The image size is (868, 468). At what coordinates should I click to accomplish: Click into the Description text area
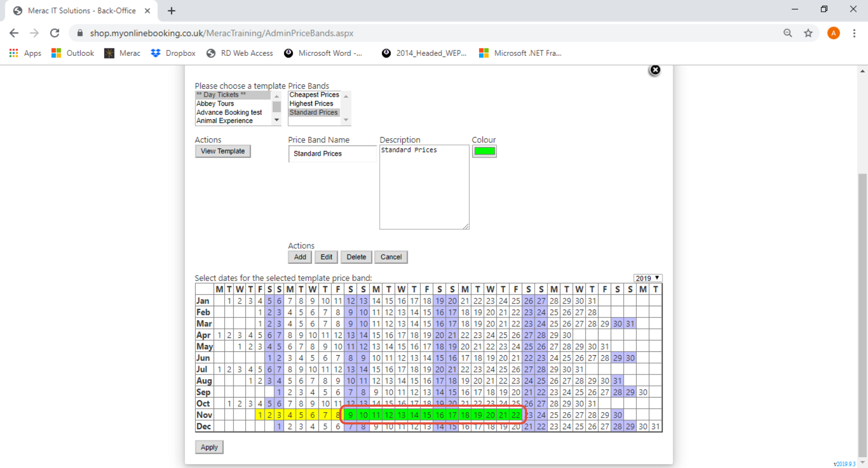click(x=424, y=187)
